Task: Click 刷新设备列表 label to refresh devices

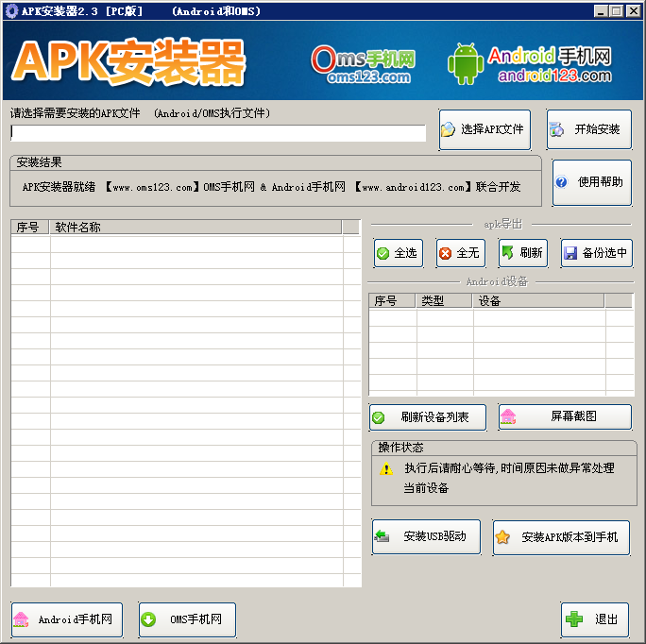Action: (x=434, y=417)
